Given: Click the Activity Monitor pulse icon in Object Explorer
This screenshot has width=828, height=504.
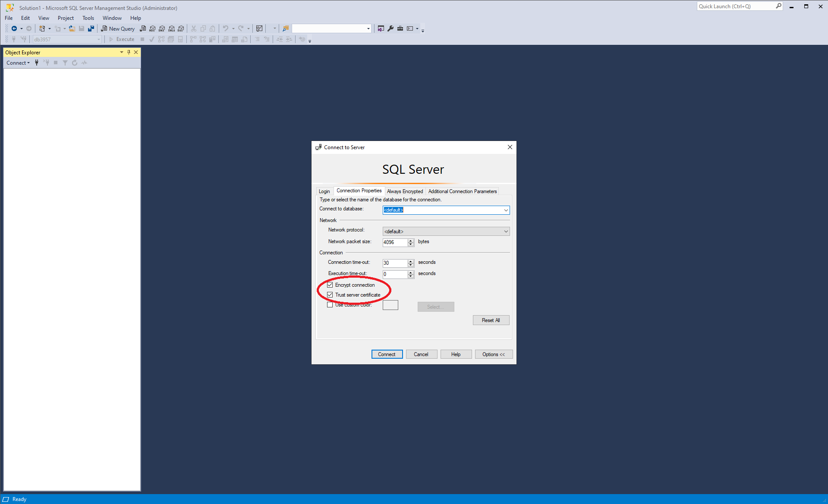Looking at the screenshot, I should click(84, 63).
